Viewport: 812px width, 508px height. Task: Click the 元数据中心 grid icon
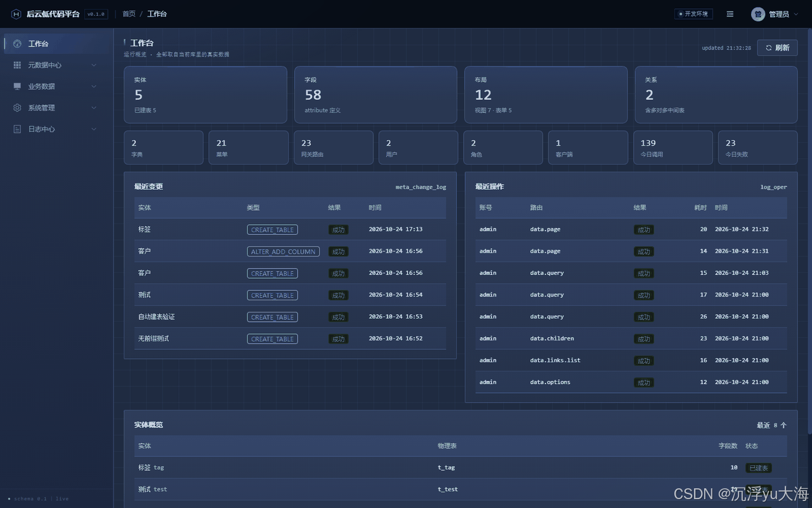(17, 65)
